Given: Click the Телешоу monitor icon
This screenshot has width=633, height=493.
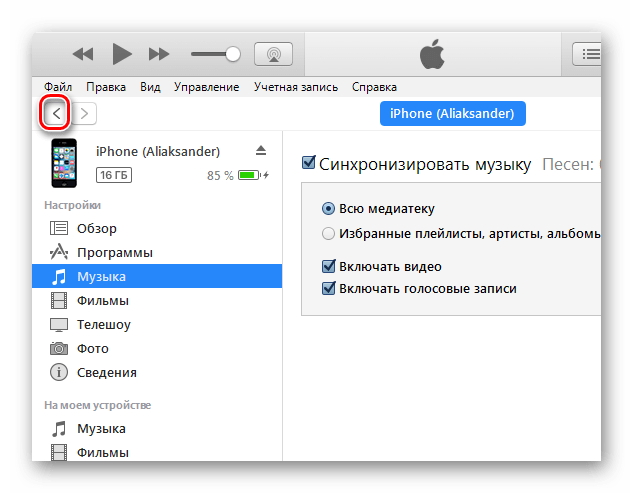Looking at the screenshot, I should [x=59, y=325].
